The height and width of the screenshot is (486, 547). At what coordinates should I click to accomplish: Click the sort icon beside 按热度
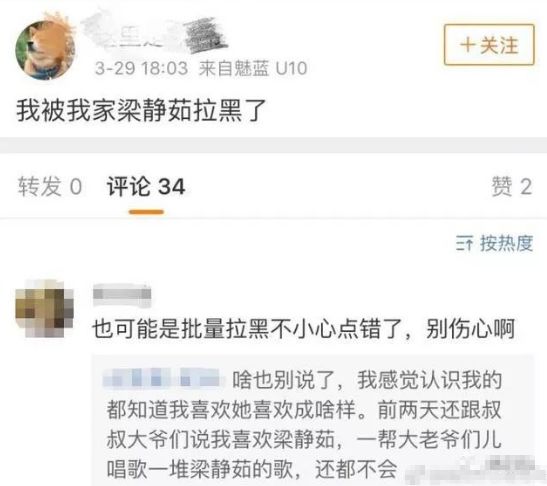(464, 243)
